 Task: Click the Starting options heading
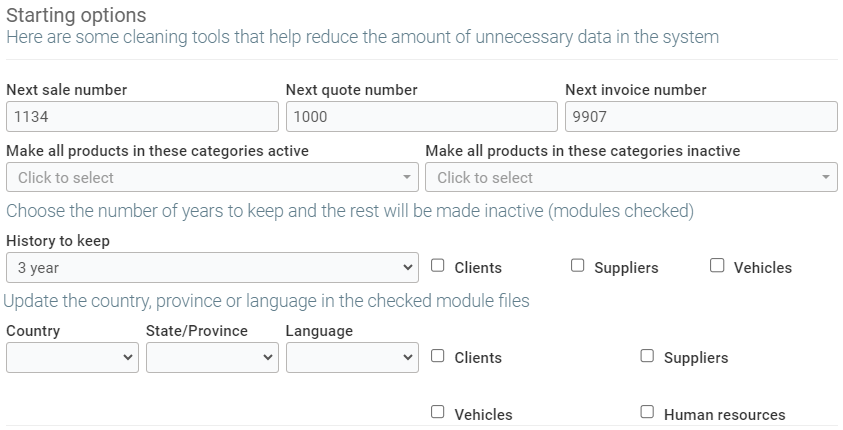pyautogui.click(x=76, y=16)
